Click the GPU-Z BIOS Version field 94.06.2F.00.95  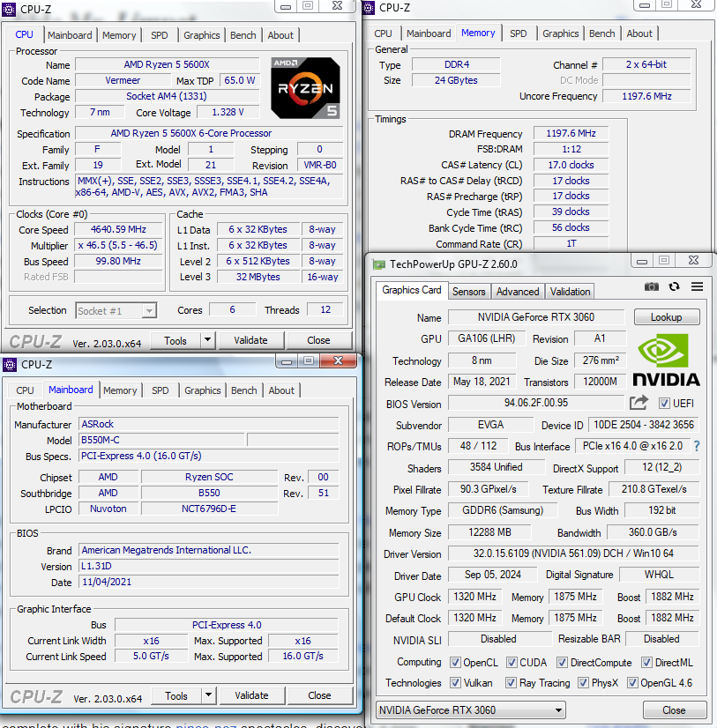(536, 403)
